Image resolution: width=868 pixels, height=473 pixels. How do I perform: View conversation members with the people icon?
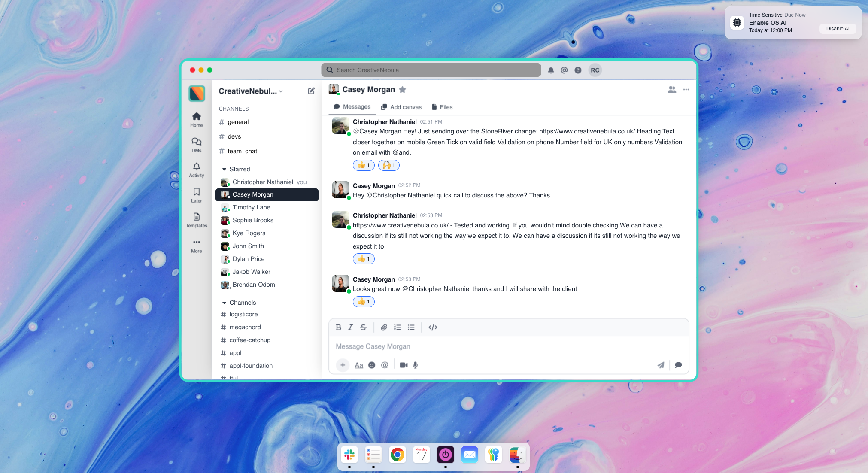coord(672,90)
